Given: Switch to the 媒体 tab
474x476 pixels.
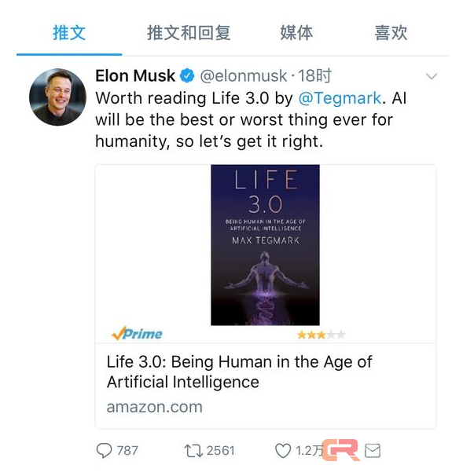Looking at the screenshot, I should click(296, 33).
